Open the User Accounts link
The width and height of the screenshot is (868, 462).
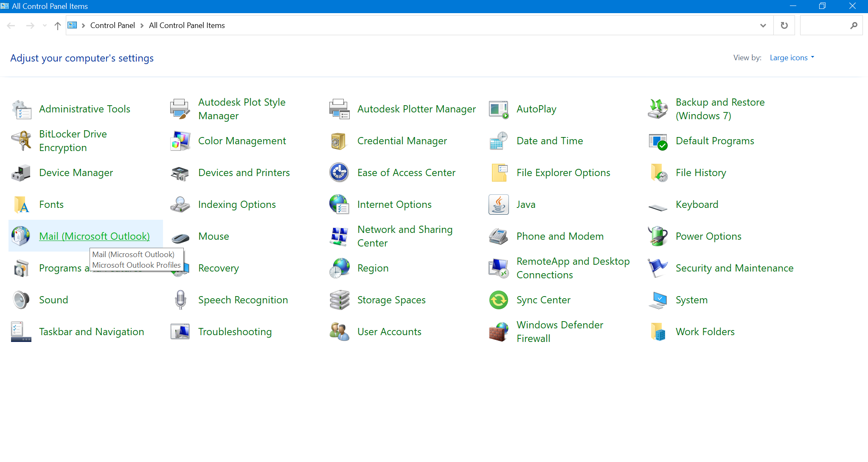pyautogui.click(x=389, y=332)
